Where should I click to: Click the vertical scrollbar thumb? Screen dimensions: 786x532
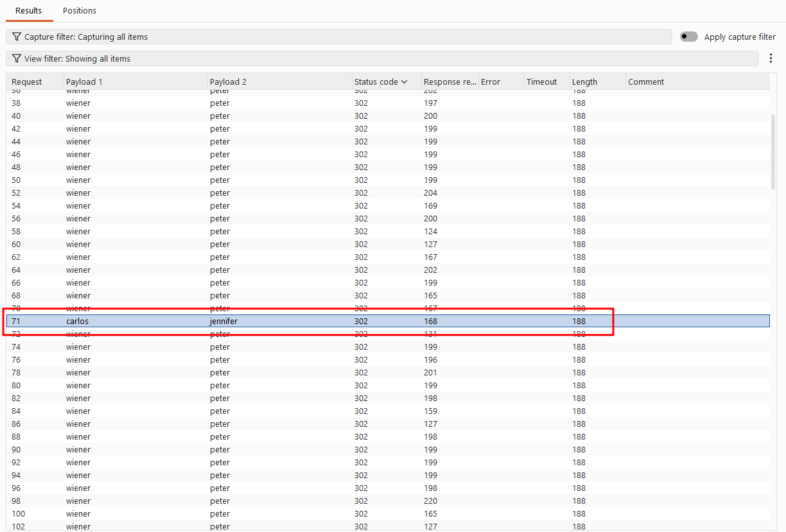(773, 152)
